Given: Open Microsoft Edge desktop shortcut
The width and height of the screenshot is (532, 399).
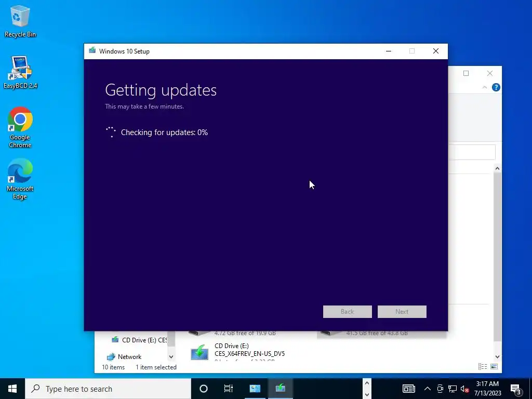Looking at the screenshot, I should (x=20, y=179).
